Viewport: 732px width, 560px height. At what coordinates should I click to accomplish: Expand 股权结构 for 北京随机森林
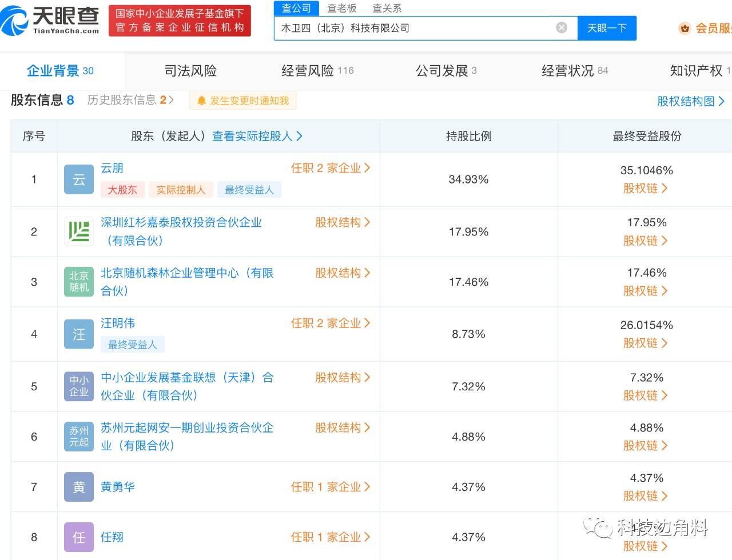[x=343, y=273]
